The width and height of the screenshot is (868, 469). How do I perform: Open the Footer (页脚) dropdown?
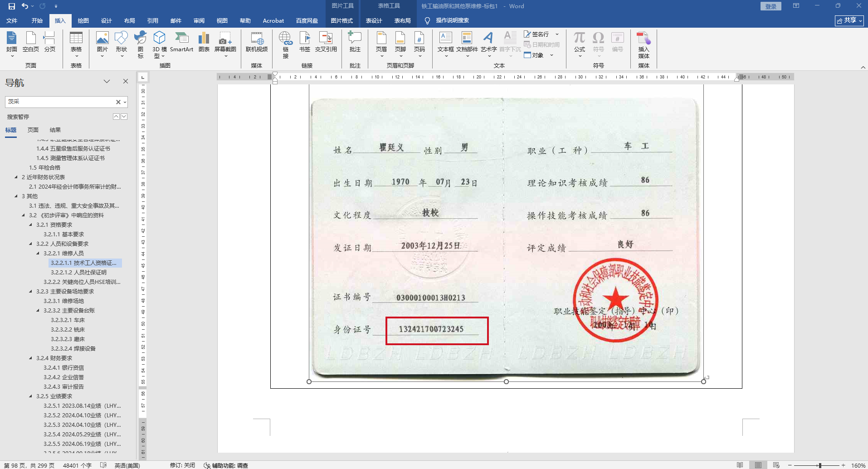[x=400, y=44]
